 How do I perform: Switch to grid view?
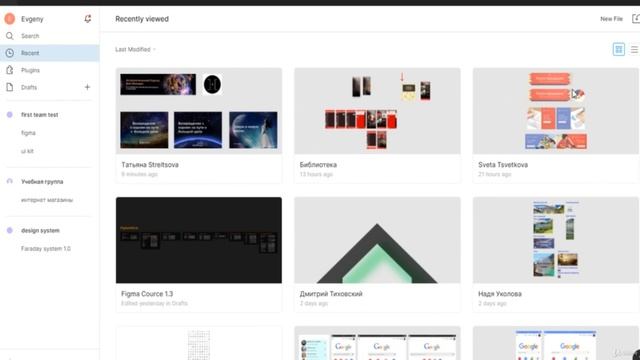619,49
